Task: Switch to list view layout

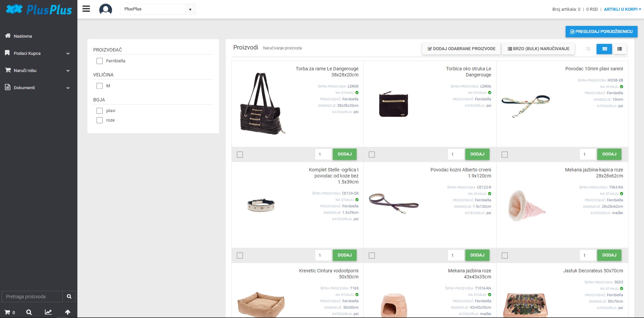Action: [x=619, y=49]
